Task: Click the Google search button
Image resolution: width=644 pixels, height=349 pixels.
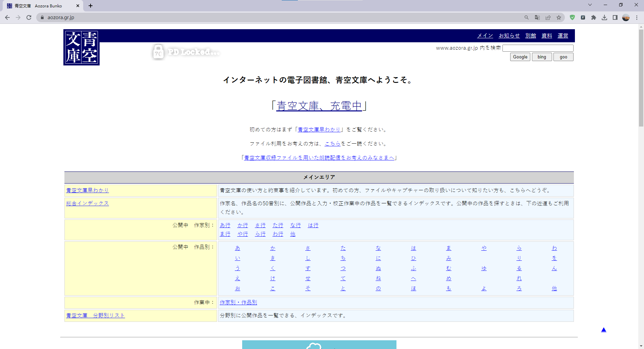Action: [x=520, y=57]
